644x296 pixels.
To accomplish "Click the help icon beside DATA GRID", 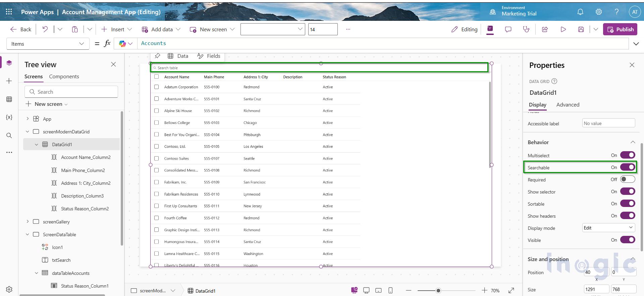I will click(554, 81).
